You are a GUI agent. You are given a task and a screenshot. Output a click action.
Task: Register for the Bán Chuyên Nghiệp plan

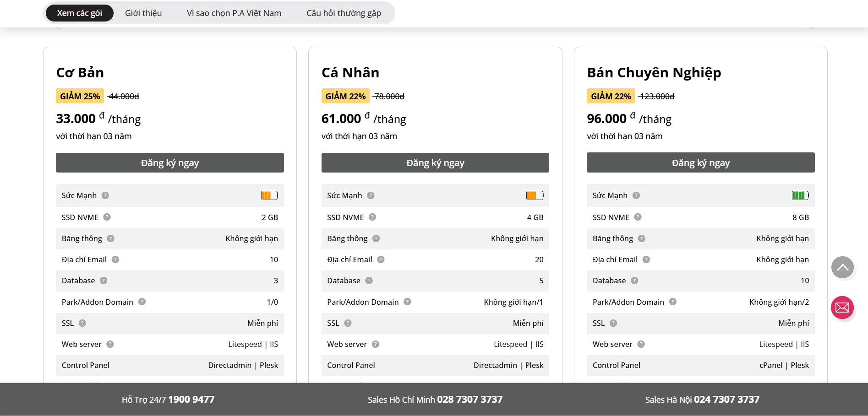click(700, 163)
